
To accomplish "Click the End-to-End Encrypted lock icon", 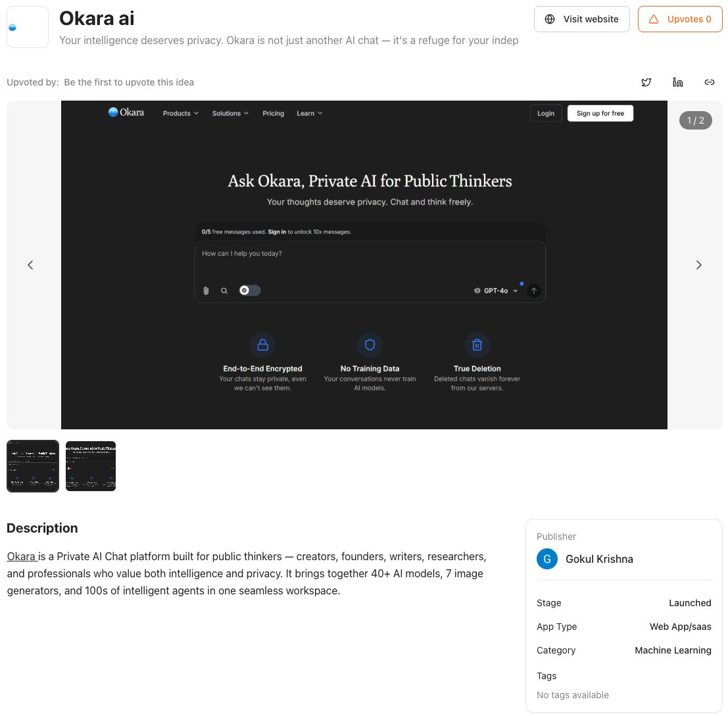I will (263, 345).
